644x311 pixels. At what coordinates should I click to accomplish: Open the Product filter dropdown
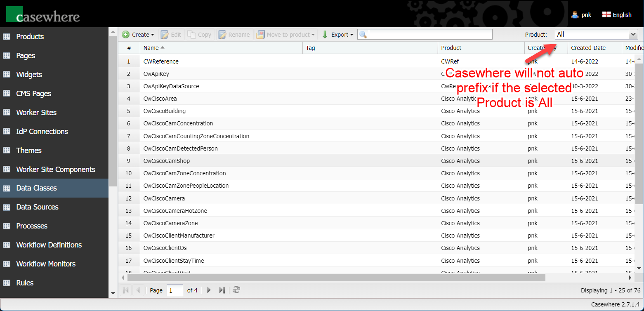click(x=633, y=34)
